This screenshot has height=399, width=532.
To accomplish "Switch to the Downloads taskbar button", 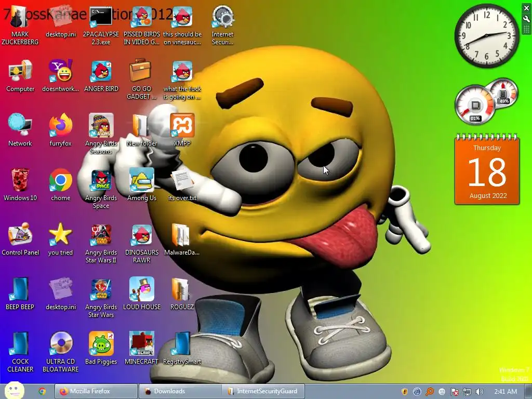I will tap(180, 391).
